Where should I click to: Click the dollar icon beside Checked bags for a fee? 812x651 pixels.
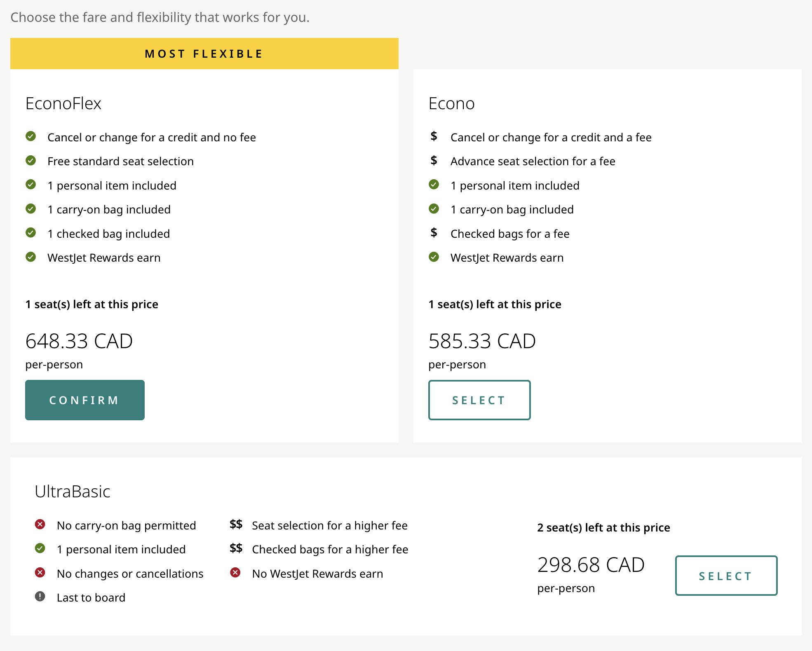(x=434, y=233)
